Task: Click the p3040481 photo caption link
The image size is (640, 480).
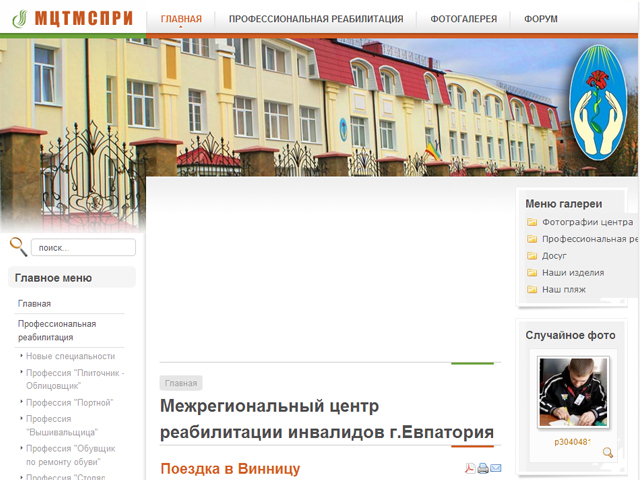Action: pyautogui.click(x=573, y=442)
